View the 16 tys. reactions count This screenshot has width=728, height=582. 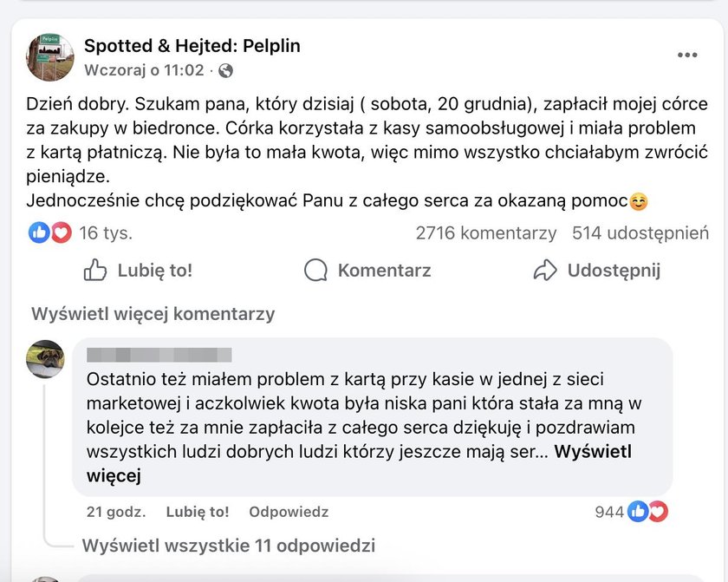click(x=105, y=233)
